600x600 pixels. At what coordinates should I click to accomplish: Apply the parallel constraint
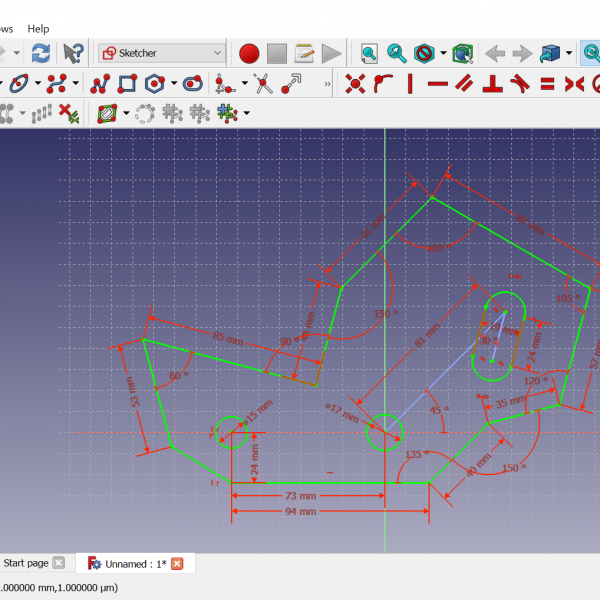[464, 83]
